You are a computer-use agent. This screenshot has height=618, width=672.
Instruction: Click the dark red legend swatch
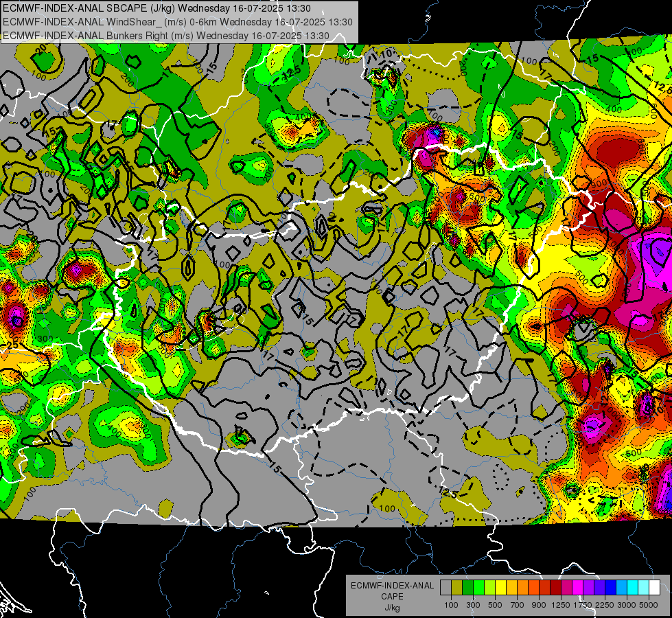point(555,588)
